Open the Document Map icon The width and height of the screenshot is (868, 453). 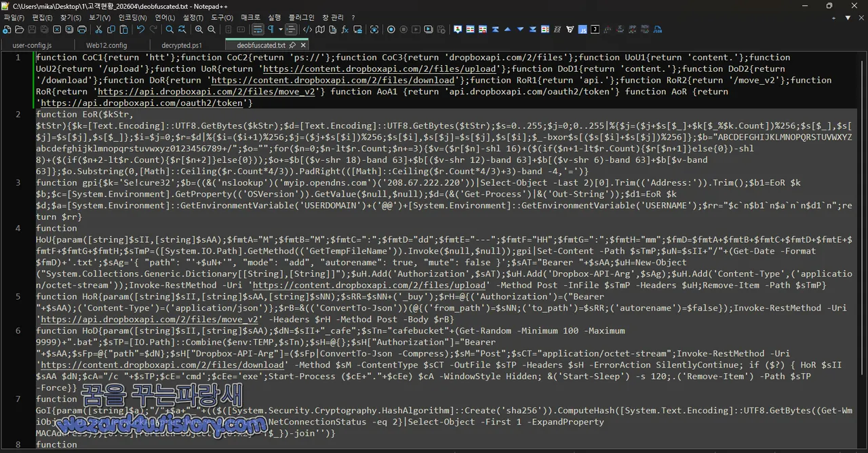[320, 30]
